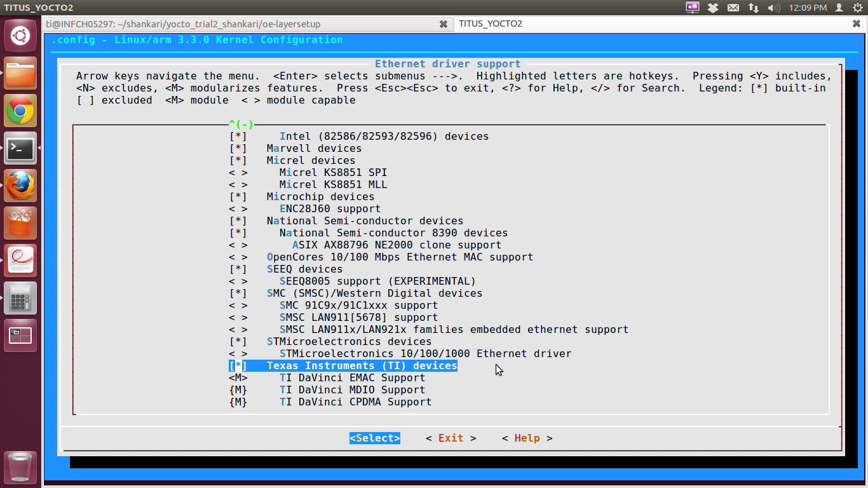
Task: Click the ^(-) scroll-up indicator
Action: tap(241, 124)
